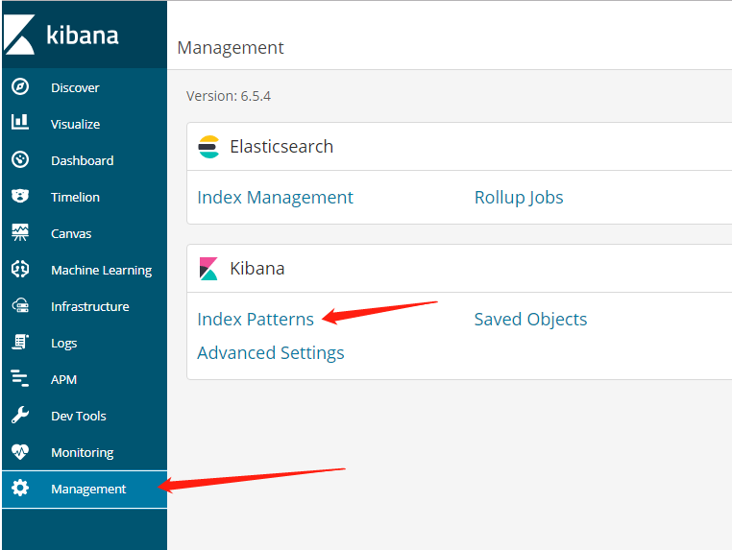This screenshot has width=756, height=550.
Task: Click the Visualize bar chart icon
Action: click(x=20, y=122)
